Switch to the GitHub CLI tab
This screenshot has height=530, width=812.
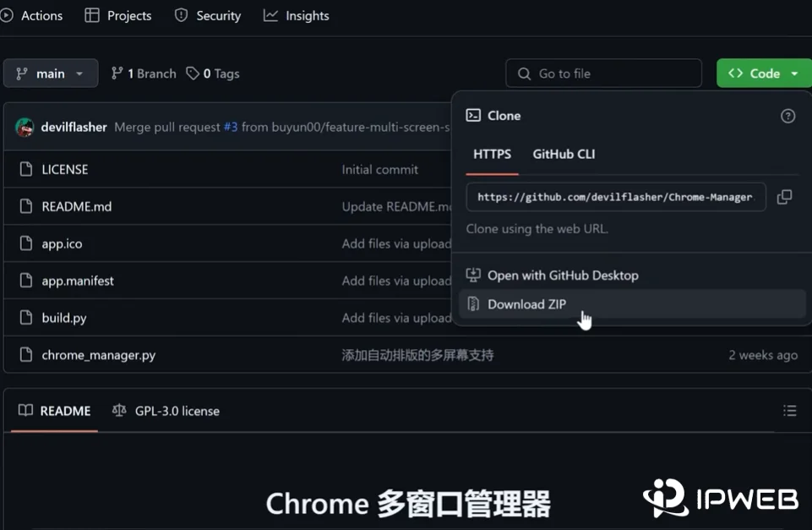(564, 155)
